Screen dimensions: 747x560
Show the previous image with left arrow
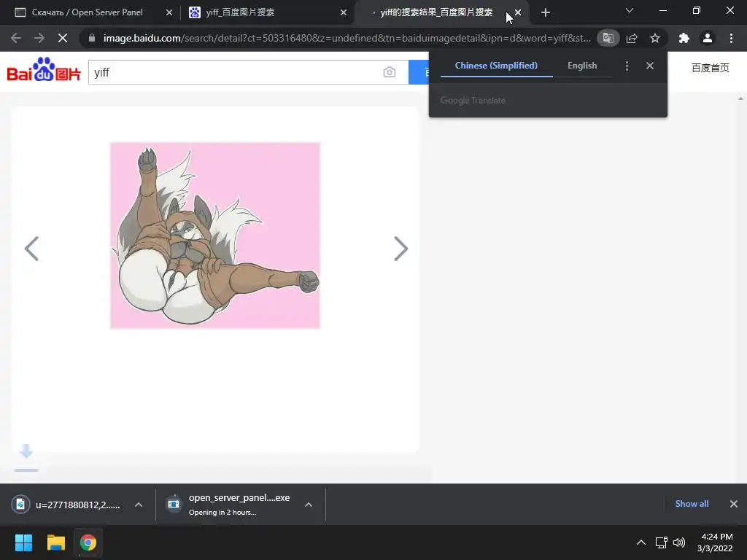pyautogui.click(x=31, y=249)
